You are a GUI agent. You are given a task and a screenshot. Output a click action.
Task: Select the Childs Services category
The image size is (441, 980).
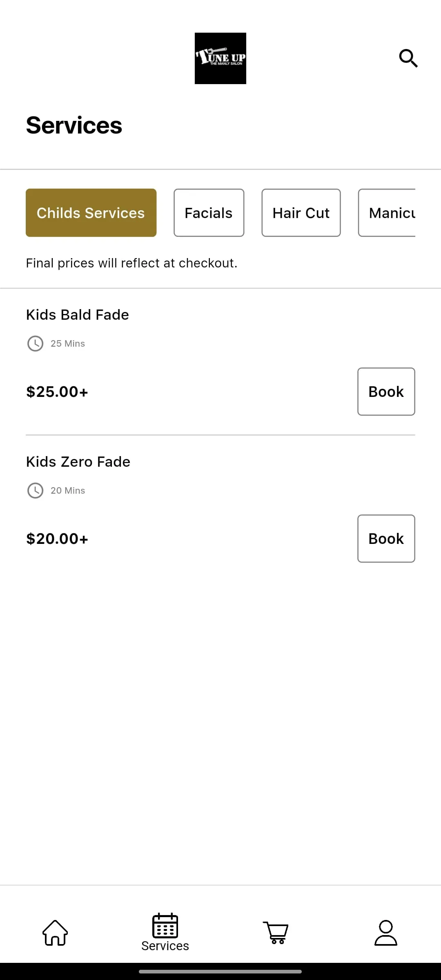click(91, 213)
